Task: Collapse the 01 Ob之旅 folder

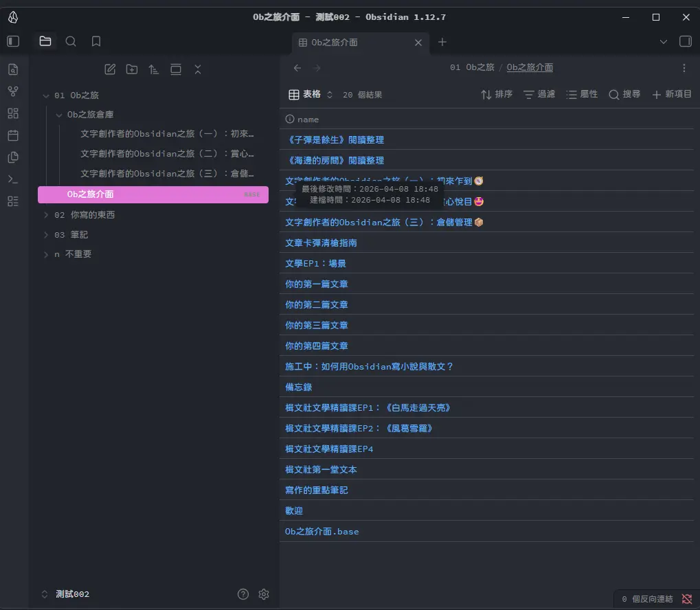Action: 46,95
